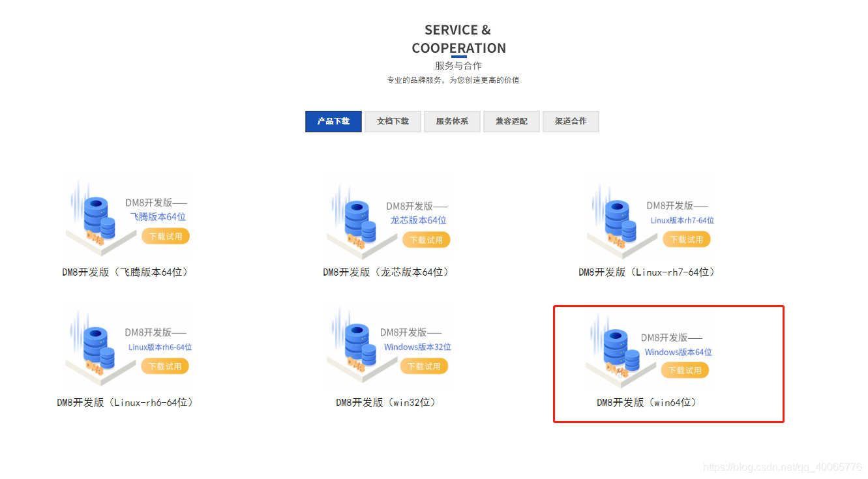Click the SERVICE & COOPERATION heading
This screenshot has width=868, height=479.
click(458, 39)
